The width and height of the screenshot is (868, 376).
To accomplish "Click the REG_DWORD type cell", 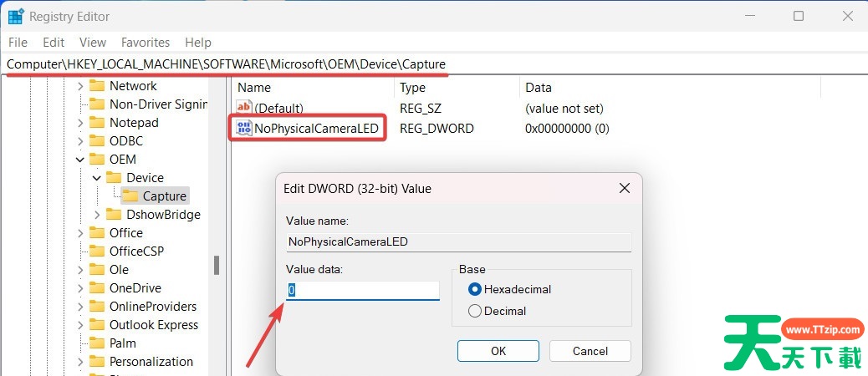I will click(437, 129).
